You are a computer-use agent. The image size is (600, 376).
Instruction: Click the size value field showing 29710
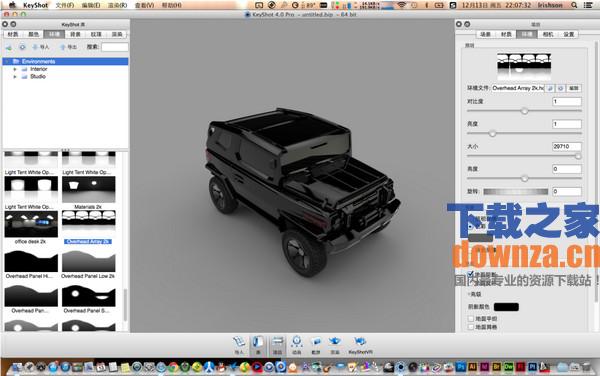567,146
